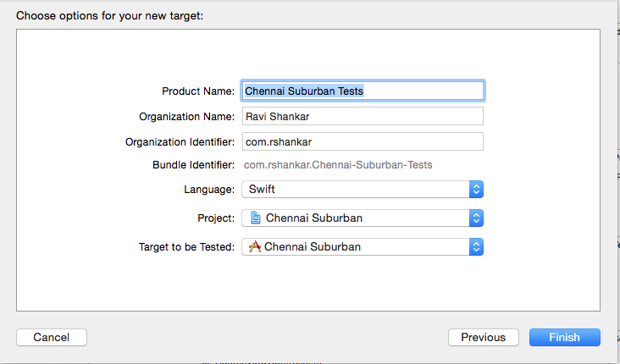
Task: Click the Xcode project file icon beside Chennai Suburban
Action: (256, 218)
